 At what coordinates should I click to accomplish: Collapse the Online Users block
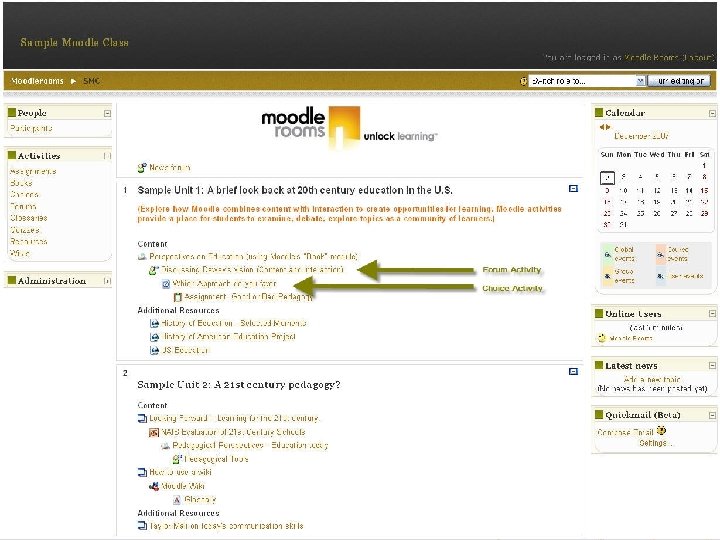712,314
